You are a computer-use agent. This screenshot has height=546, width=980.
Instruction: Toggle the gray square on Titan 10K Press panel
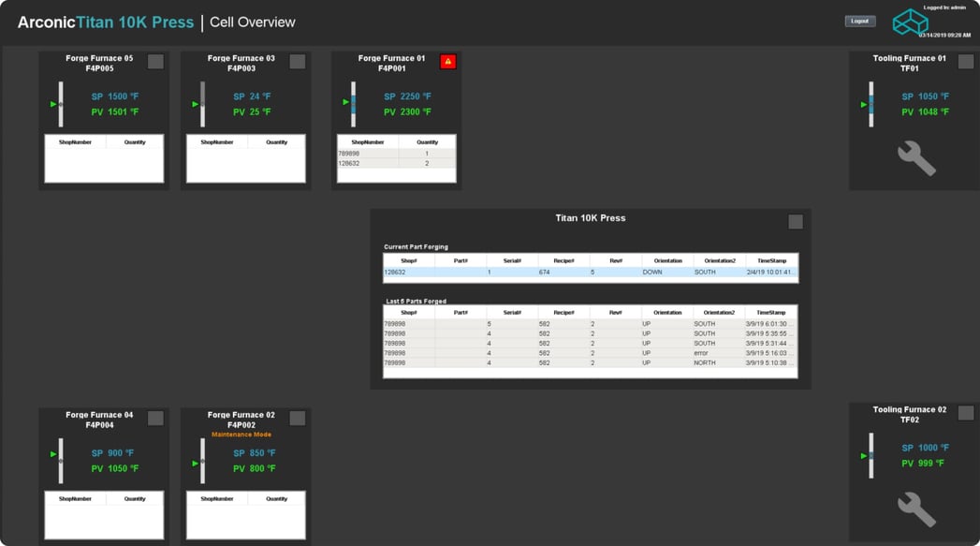(x=796, y=222)
